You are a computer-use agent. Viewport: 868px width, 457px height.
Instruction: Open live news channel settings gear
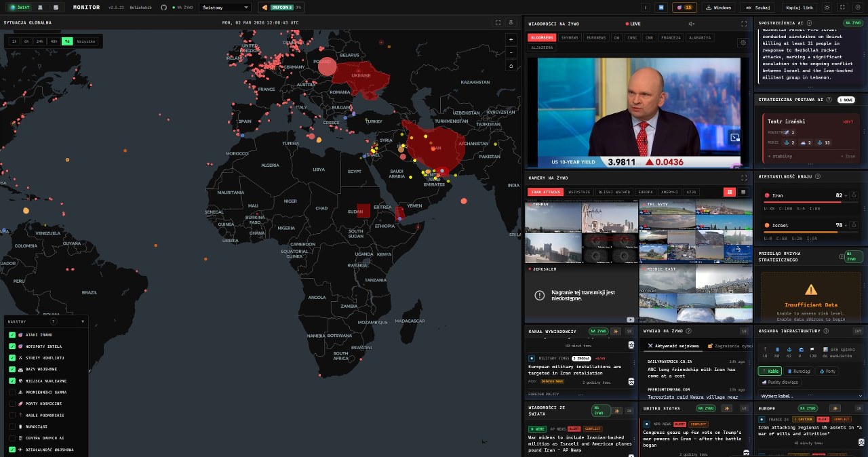(743, 42)
